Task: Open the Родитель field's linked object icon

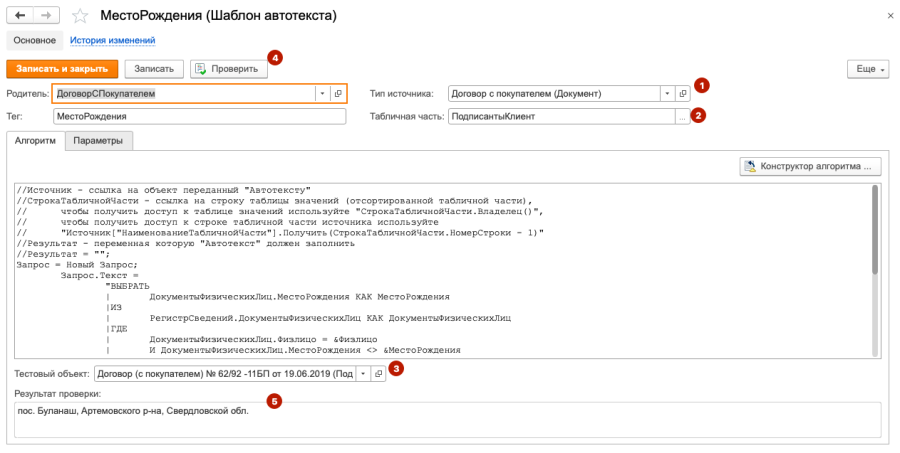Action: click(338, 93)
